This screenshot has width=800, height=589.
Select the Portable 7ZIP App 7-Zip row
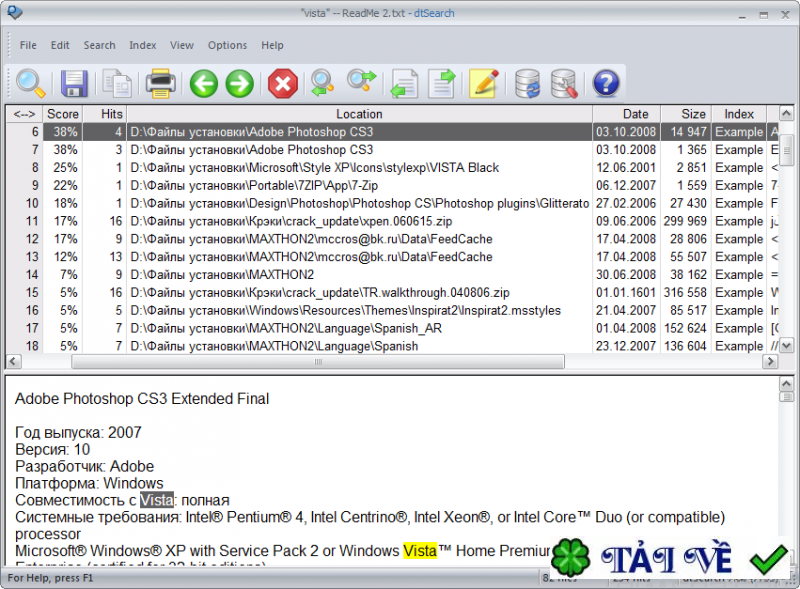392,185
